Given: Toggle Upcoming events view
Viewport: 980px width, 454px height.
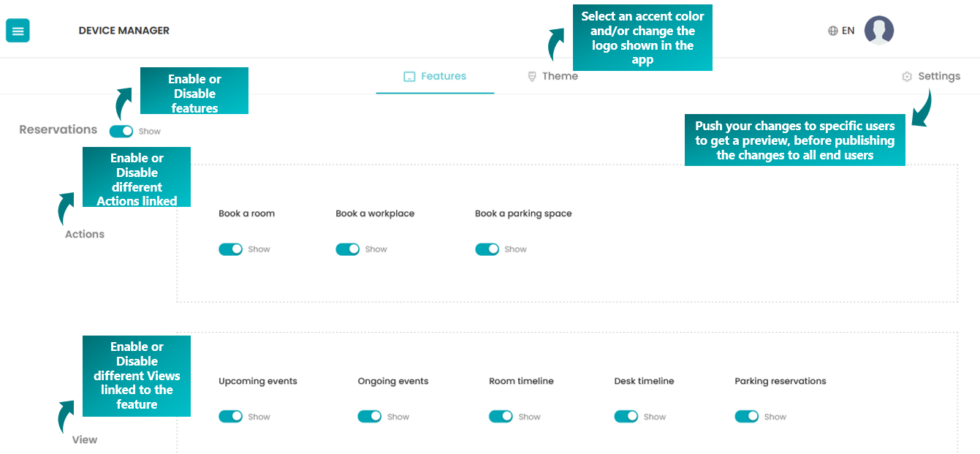Looking at the screenshot, I should (230, 417).
